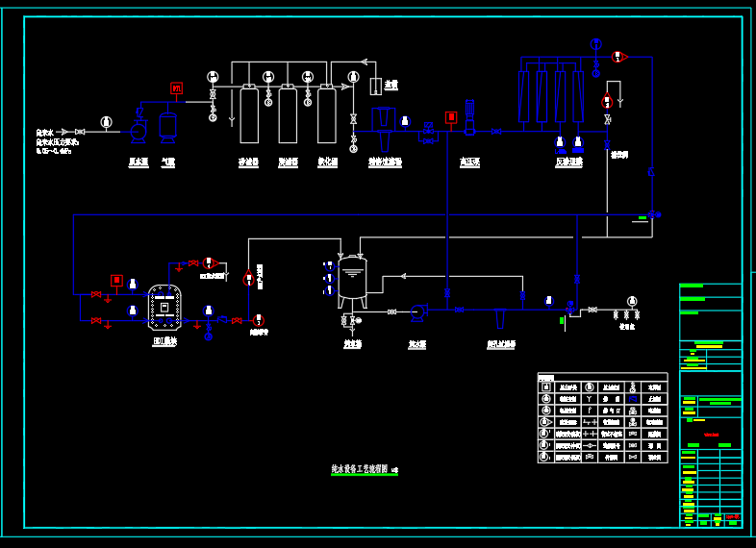Viewport: 756px width, 548px height.
Task: Click the 高压泵 text label
Action: tap(469, 162)
